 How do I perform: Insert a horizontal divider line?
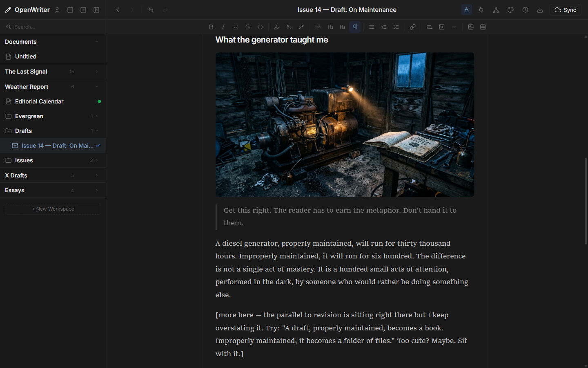[x=454, y=27]
